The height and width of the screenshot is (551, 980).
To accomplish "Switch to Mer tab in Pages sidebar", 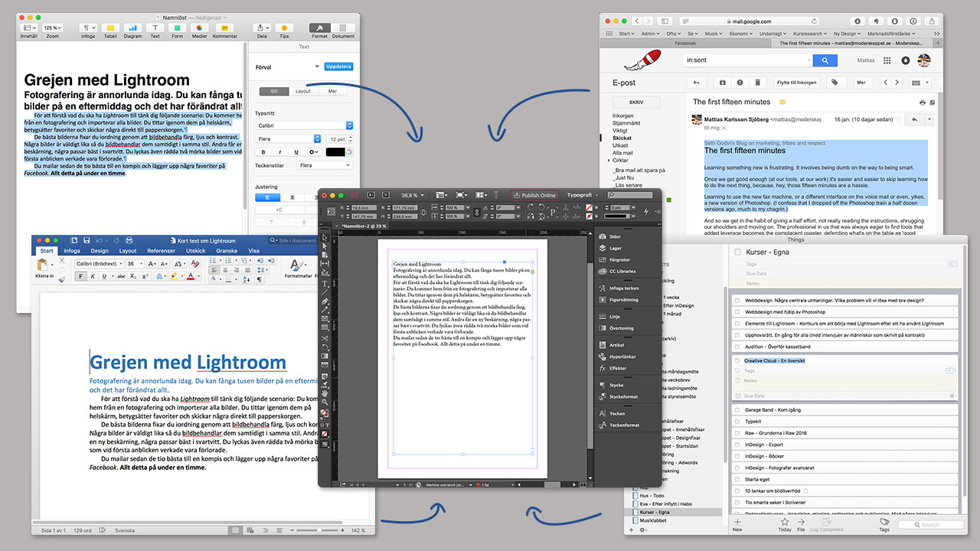I will pos(331,91).
